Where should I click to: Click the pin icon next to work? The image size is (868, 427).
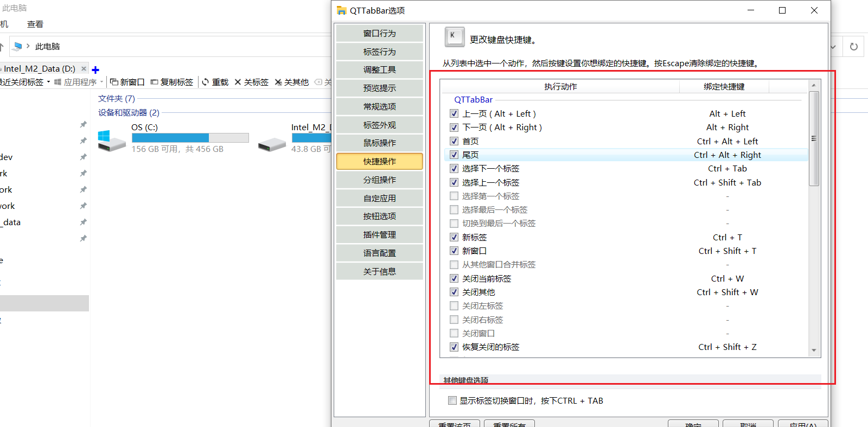[83, 206]
